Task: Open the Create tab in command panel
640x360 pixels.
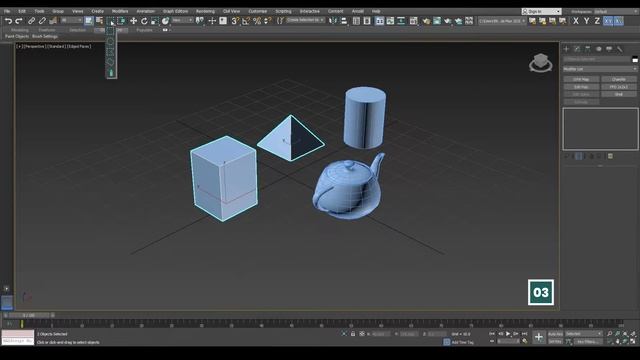Action: [x=567, y=49]
